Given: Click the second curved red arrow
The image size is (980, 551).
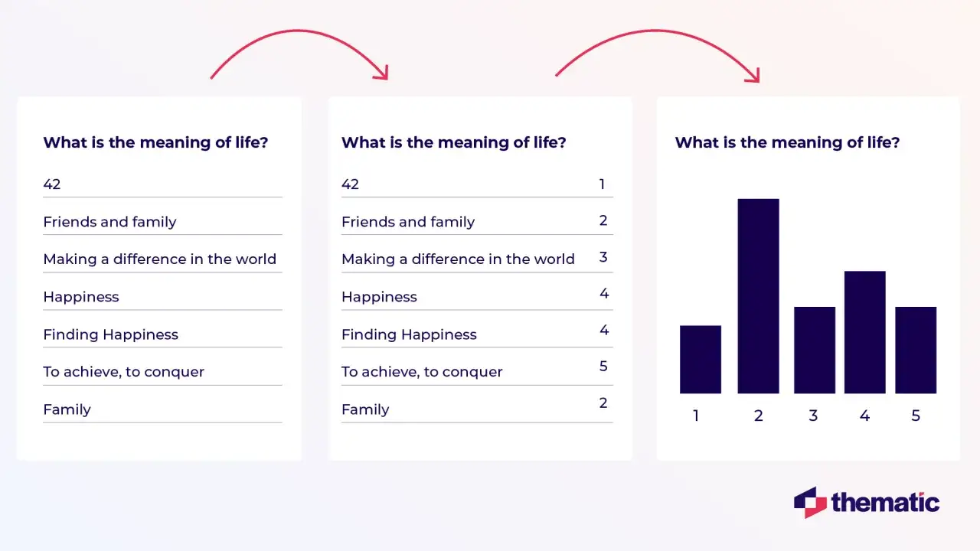Looking at the screenshot, I should pyautogui.click(x=657, y=56).
